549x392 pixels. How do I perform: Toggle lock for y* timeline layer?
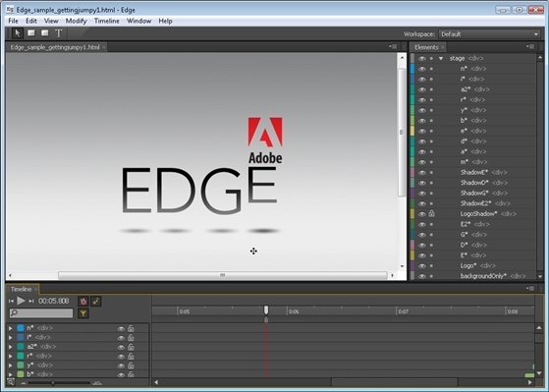tap(131, 365)
